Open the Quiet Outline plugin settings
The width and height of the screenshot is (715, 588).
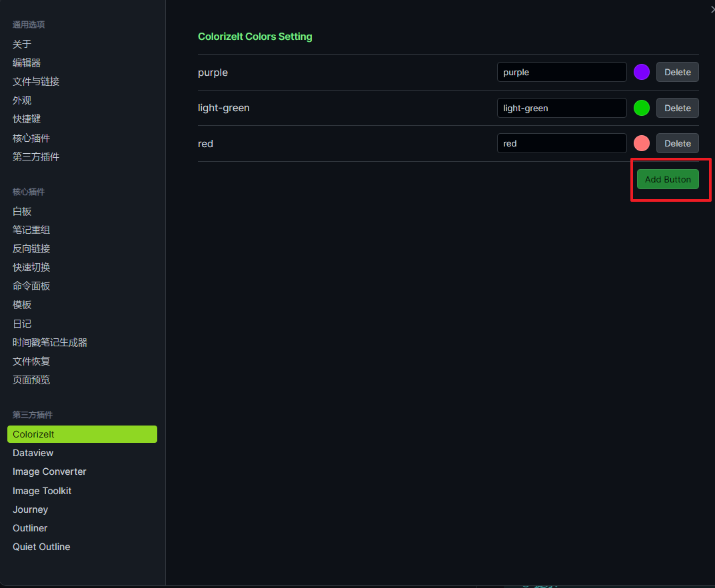click(x=41, y=547)
